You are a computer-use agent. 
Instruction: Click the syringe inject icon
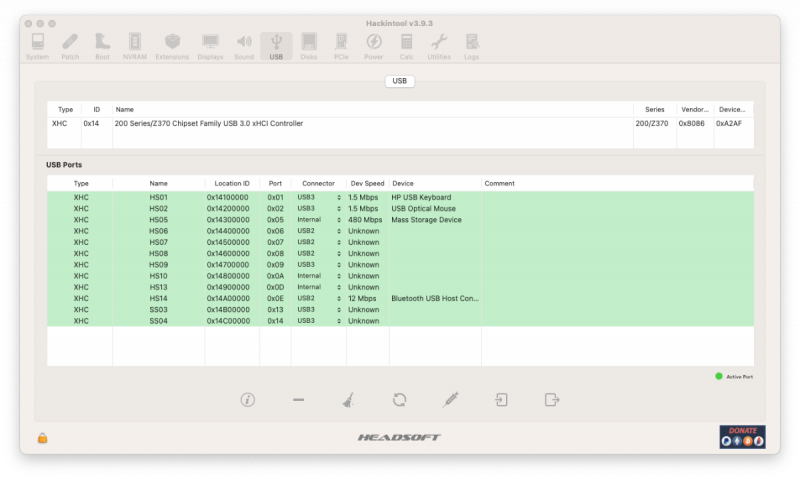pos(451,400)
